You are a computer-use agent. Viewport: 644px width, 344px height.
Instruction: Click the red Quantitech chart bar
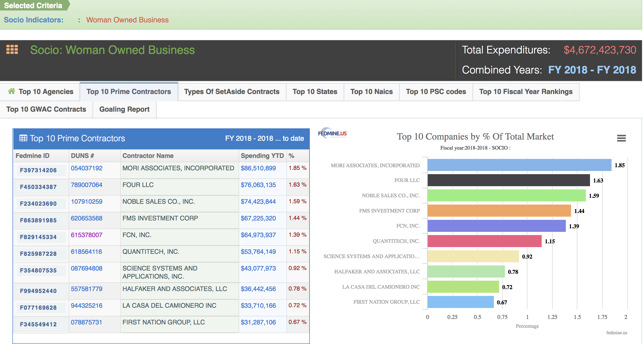[485, 241]
